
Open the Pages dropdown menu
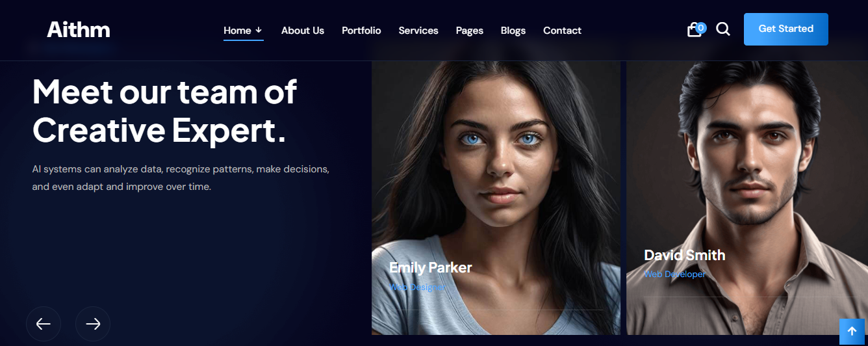(x=470, y=31)
